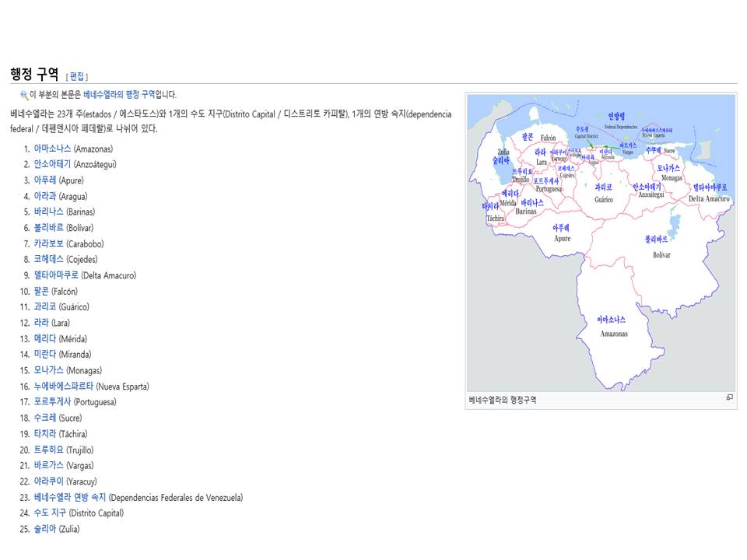Open the 누에바에스파르타 (Nueva Esparta) link

tap(63, 387)
